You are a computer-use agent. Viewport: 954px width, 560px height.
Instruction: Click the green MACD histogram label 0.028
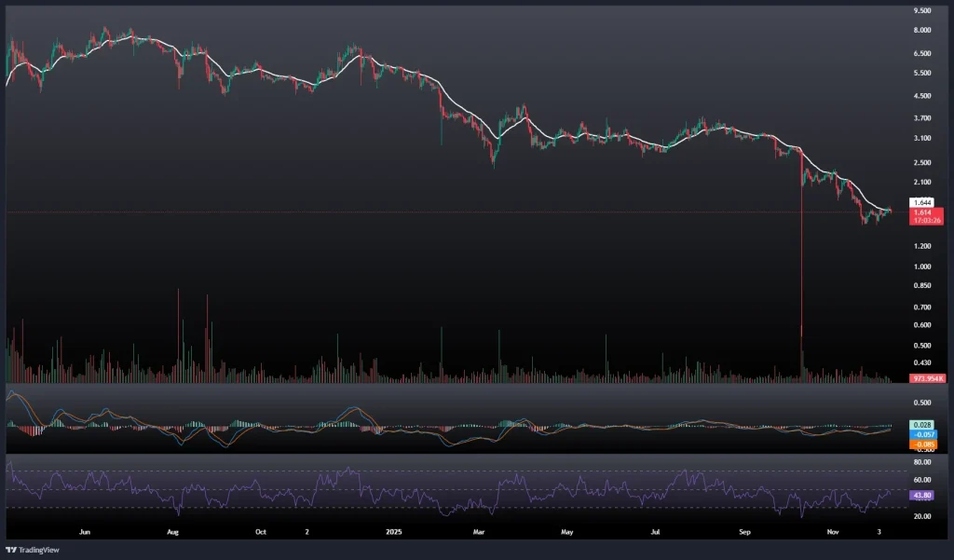[x=924, y=426]
